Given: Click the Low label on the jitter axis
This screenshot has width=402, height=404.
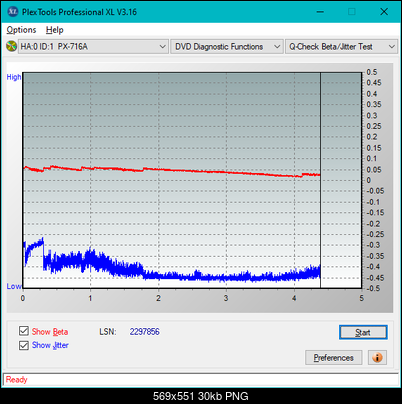Looking at the screenshot, I should tap(14, 286).
